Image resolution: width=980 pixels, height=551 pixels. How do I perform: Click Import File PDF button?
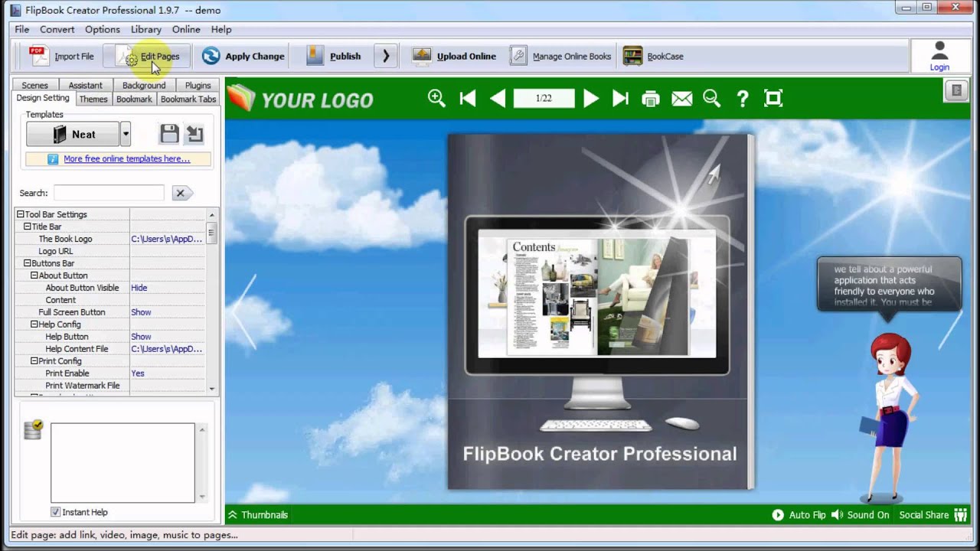62,56
